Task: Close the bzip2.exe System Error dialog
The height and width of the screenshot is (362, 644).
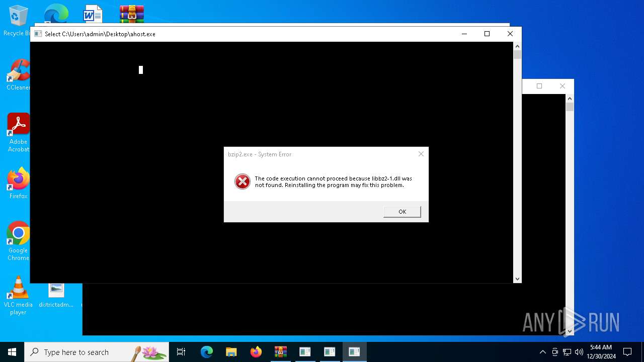Action: (x=421, y=154)
